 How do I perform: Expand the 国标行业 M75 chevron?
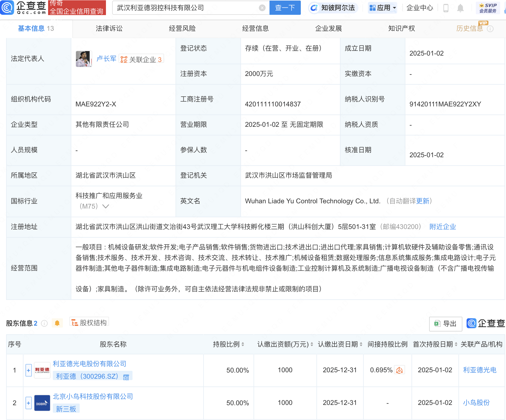click(x=106, y=206)
